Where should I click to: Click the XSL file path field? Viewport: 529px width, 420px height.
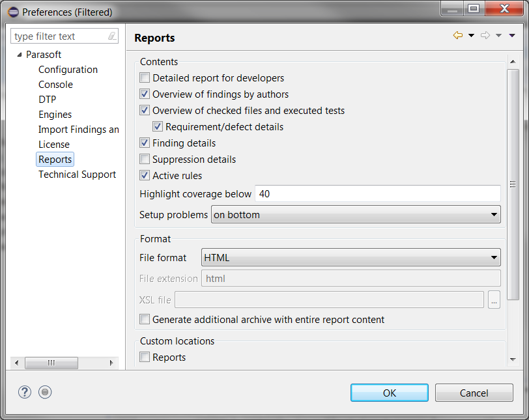coord(329,300)
